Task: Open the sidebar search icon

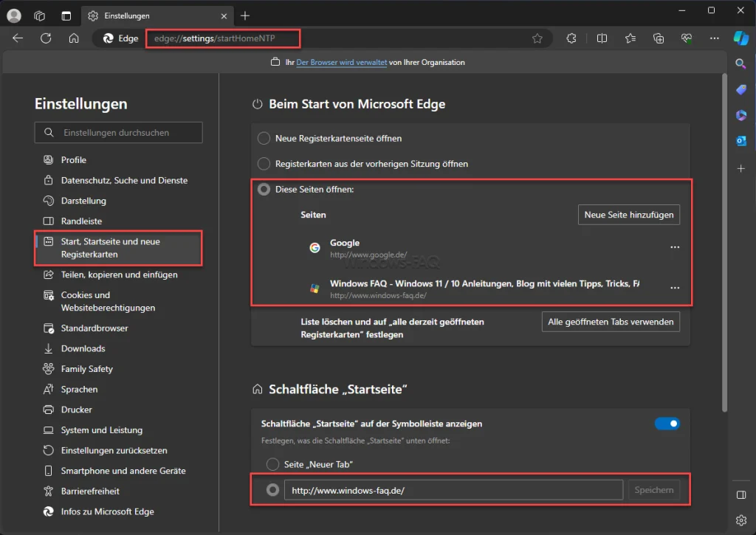Action: point(741,63)
